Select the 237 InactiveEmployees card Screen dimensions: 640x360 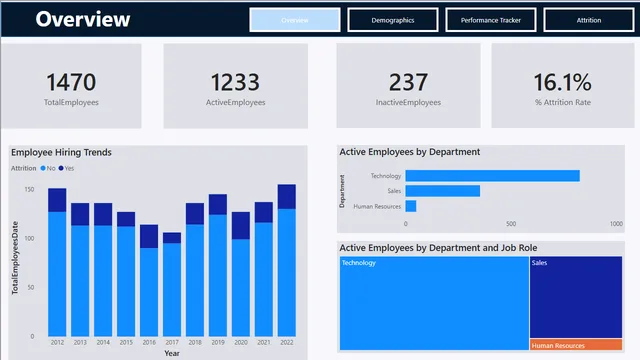pyautogui.click(x=408, y=86)
